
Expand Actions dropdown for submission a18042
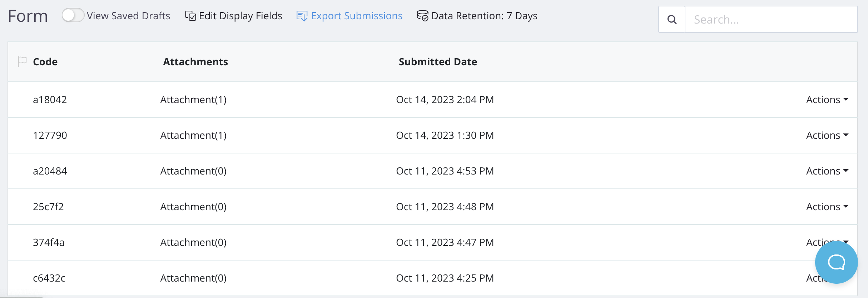[827, 100]
